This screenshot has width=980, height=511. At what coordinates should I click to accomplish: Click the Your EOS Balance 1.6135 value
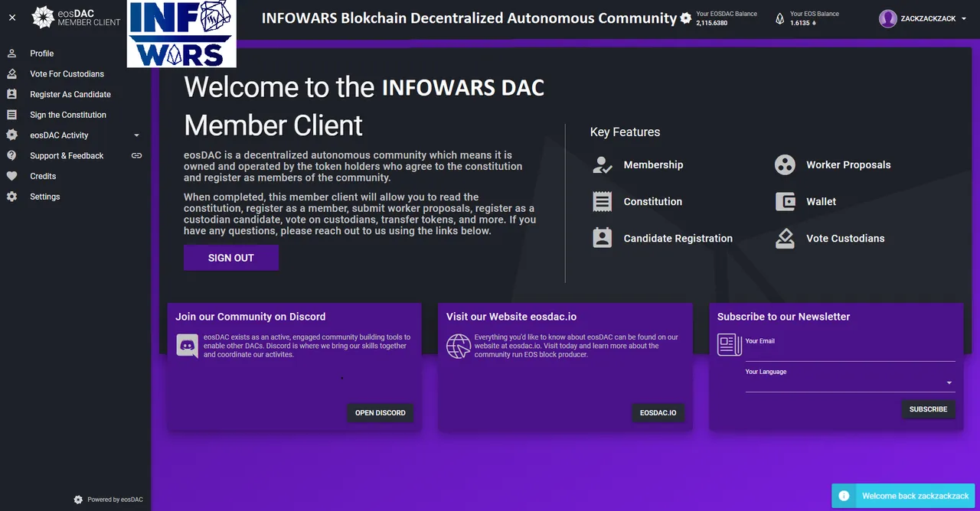tap(803, 23)
